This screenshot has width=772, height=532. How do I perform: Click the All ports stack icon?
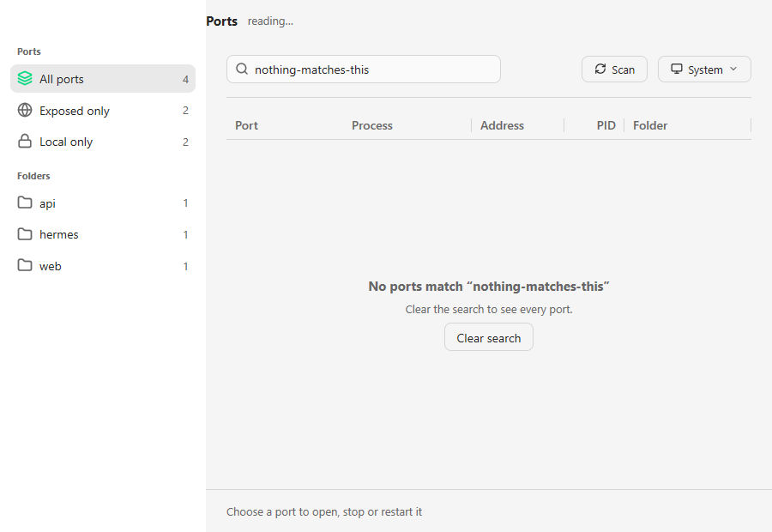click(25, 78)
